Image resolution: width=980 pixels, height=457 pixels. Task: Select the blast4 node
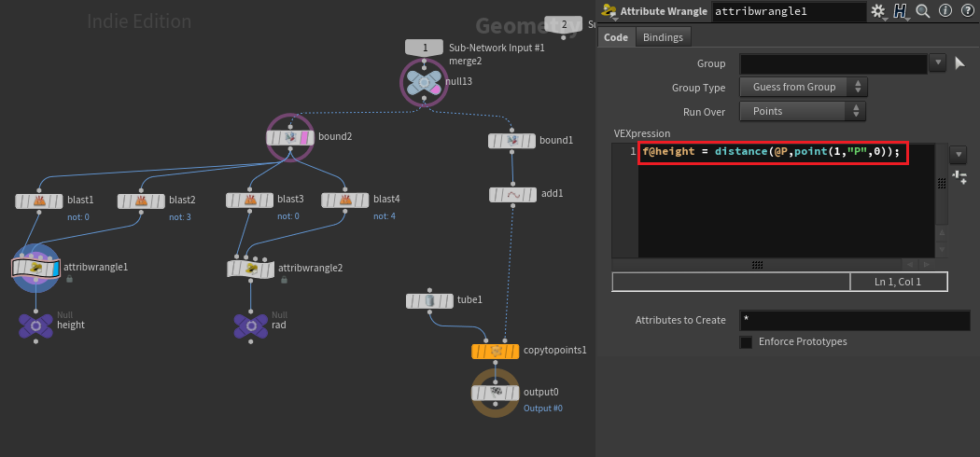pos(345,201)
